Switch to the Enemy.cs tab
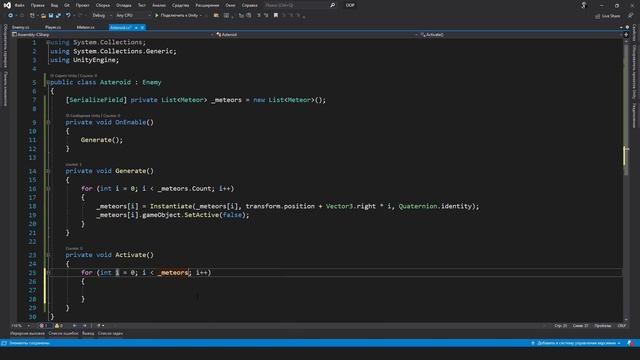 click(20, 27)
